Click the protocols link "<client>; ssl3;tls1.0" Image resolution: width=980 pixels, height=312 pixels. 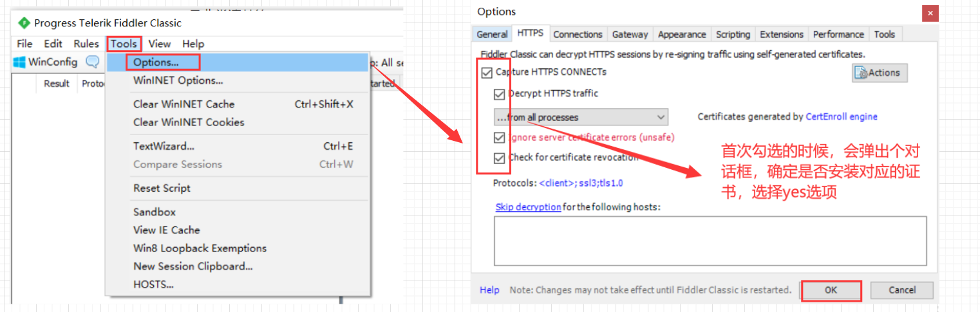click(x=581, y=183)
